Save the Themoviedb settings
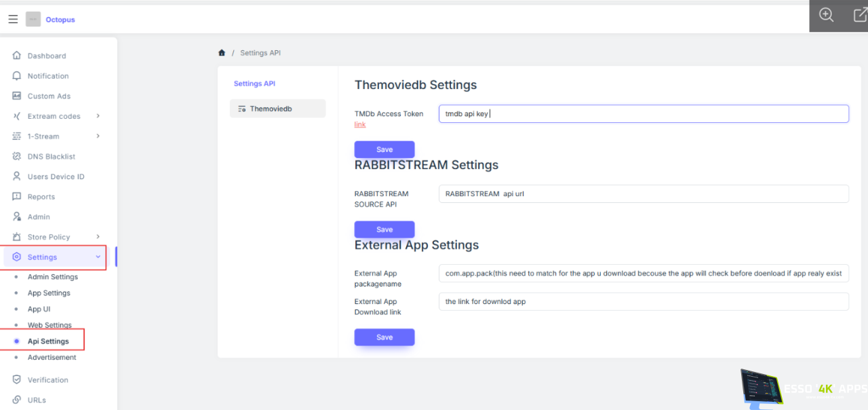 384,149
